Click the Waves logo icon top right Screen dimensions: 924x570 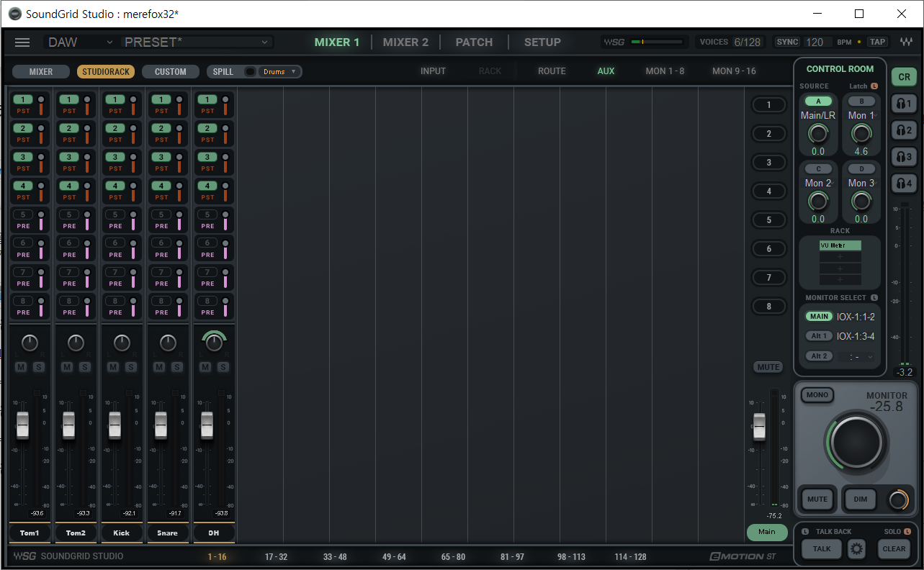point(906,42)
